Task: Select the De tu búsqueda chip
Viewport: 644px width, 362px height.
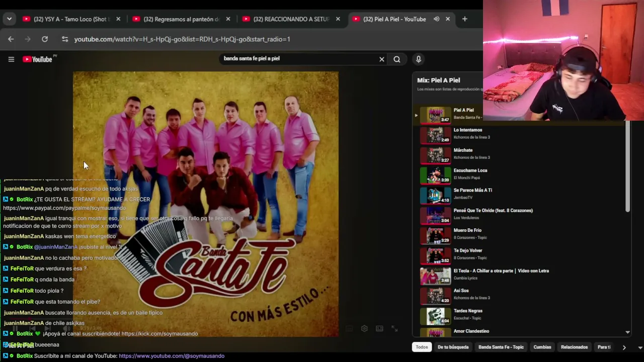Action: (453, 347)
